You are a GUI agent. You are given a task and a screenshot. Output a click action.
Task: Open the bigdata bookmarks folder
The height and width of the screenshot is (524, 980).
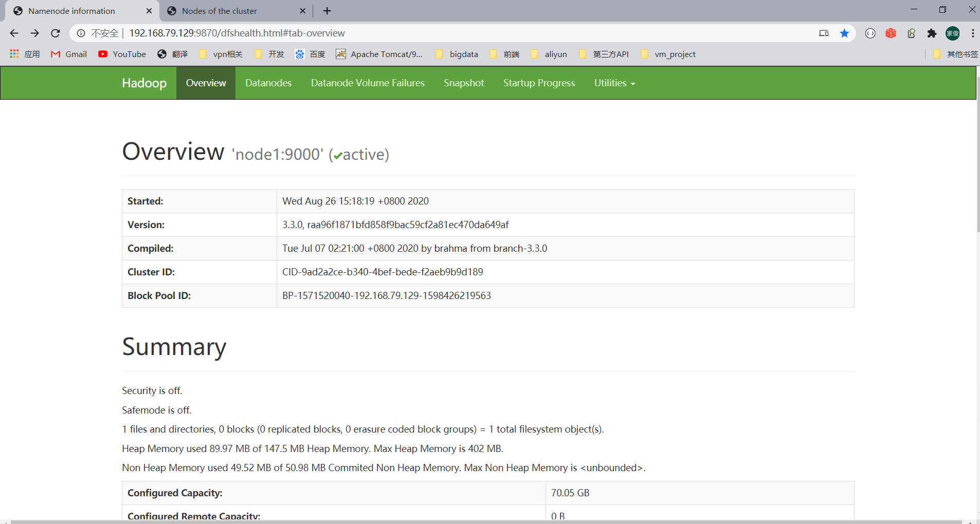click(x=457, y=54)
